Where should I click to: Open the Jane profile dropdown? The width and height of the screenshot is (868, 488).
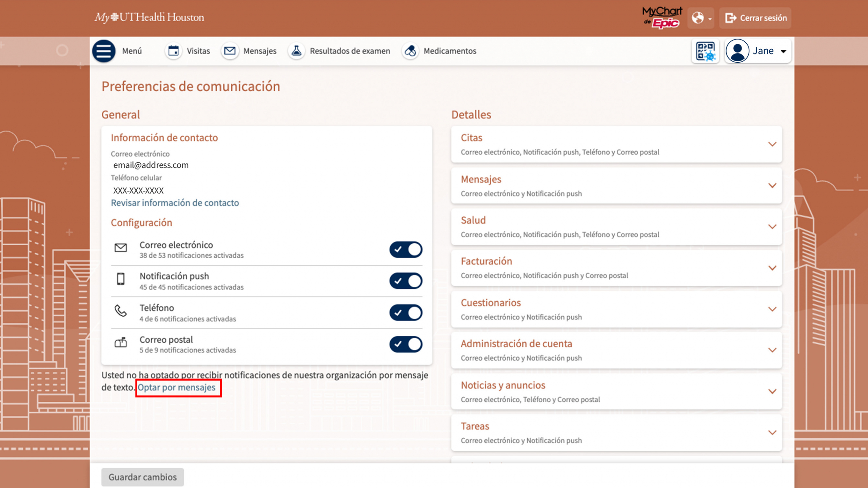click(758, 51)
